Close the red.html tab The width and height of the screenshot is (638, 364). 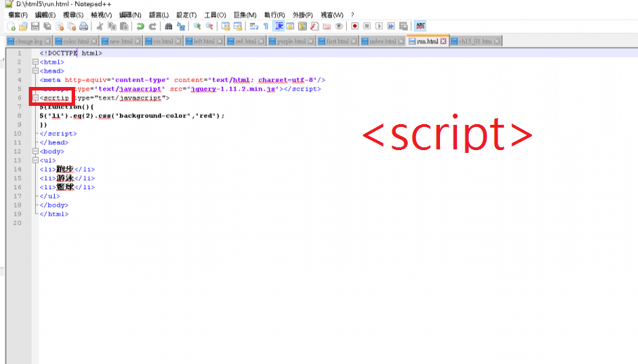pyautogui.click(x=261, y=41)
